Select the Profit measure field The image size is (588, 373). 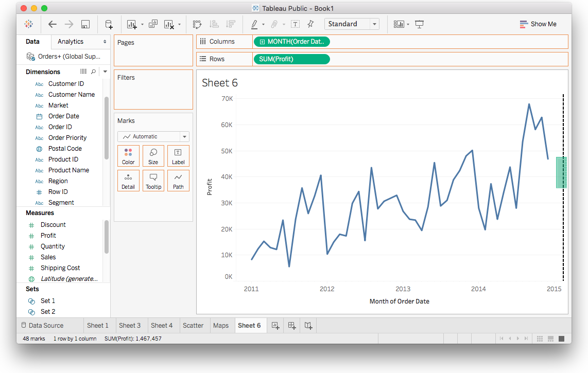(48, 236)
